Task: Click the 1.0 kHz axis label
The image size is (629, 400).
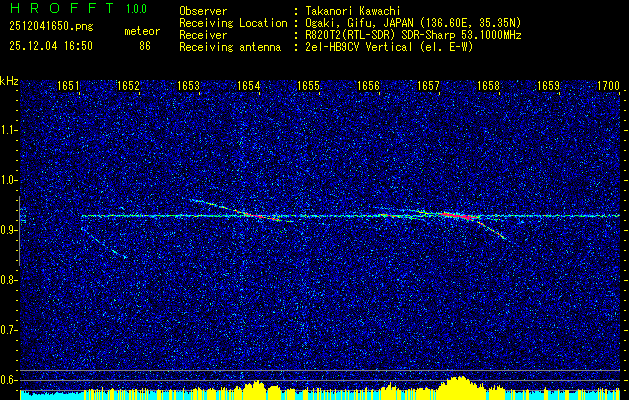Action: tap(9, 180)
